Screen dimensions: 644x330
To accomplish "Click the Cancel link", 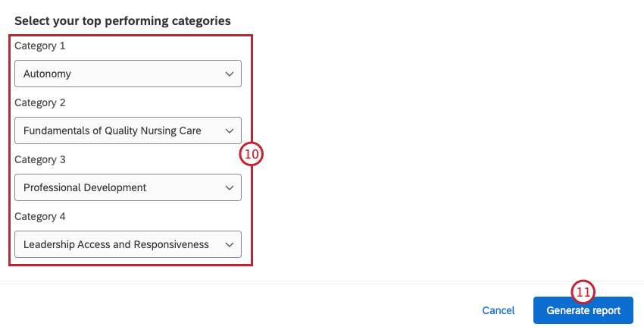I will pos(499,310).
